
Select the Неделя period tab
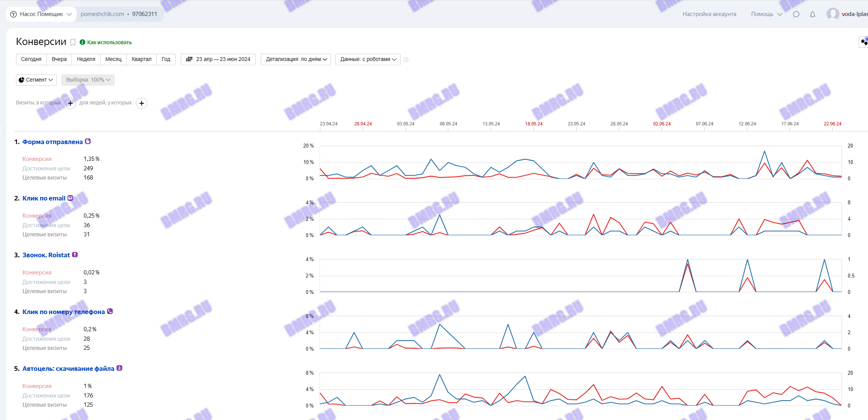(86, 59)
